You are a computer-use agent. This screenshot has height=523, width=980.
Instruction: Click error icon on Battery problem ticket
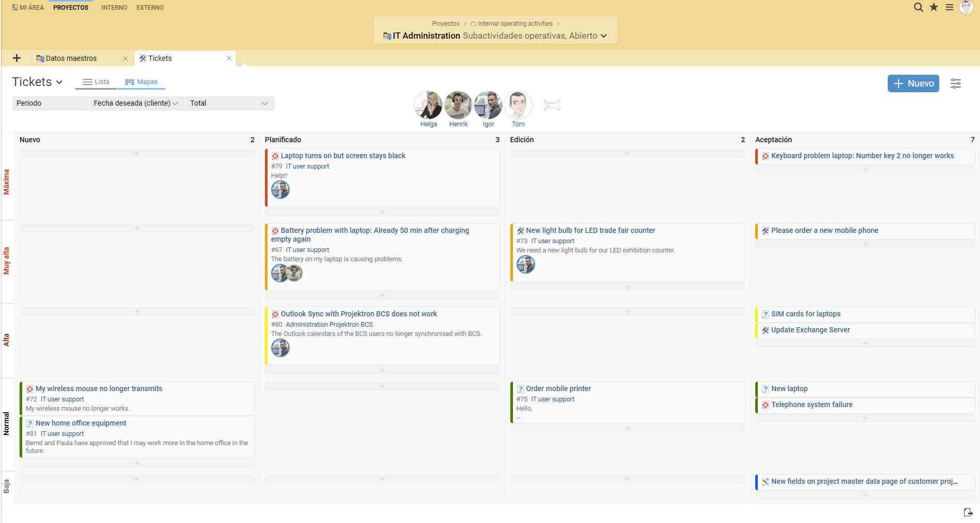(x=275, y=231)
